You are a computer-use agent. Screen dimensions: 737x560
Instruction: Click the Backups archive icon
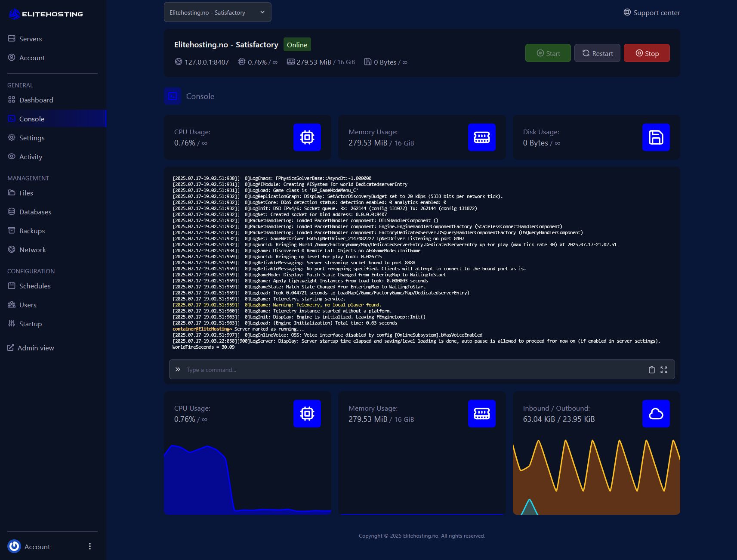[12, 231]
